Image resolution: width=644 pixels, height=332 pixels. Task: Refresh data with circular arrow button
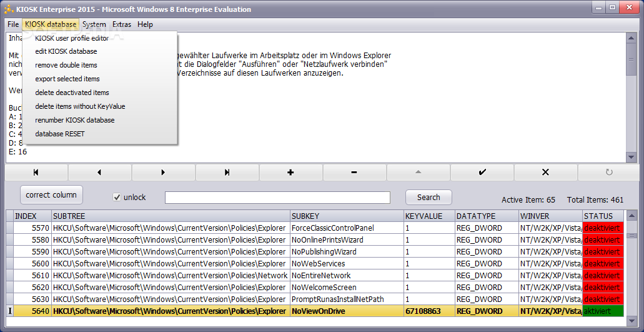pyautogui.click(x=609, y=173)
